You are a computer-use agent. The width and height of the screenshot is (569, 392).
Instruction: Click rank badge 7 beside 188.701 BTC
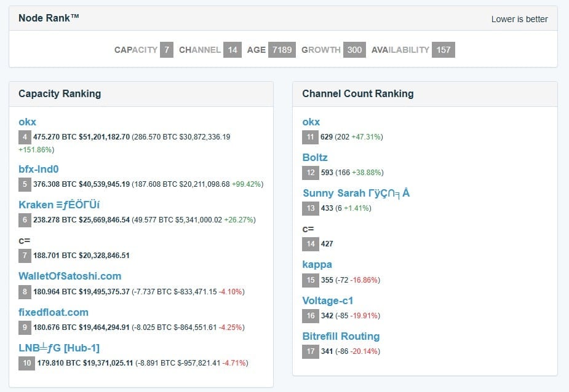click(x=25, y=256)
